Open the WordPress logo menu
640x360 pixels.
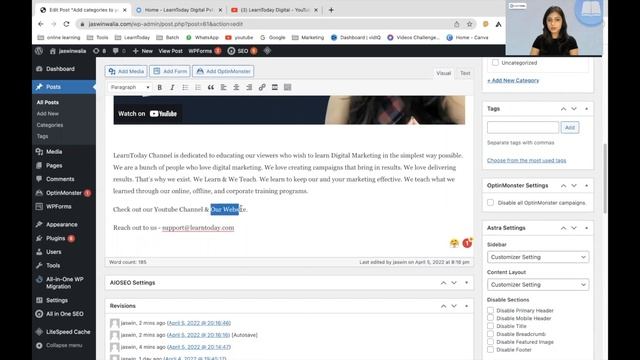(x=39, y=51)
